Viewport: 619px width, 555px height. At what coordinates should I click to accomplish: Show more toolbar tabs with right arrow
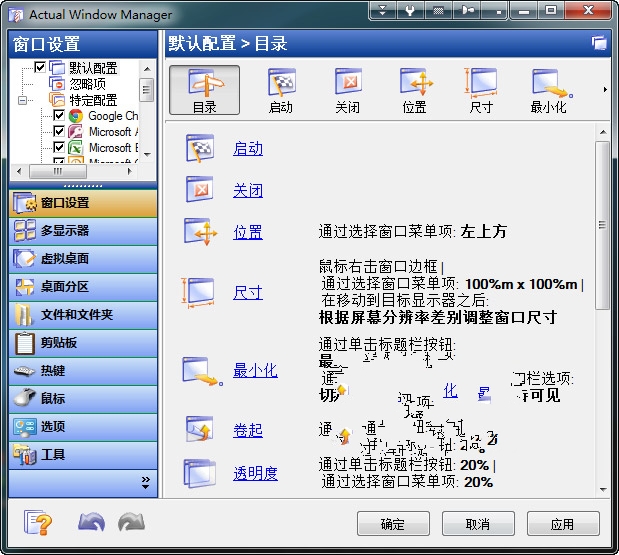[605, 90]
